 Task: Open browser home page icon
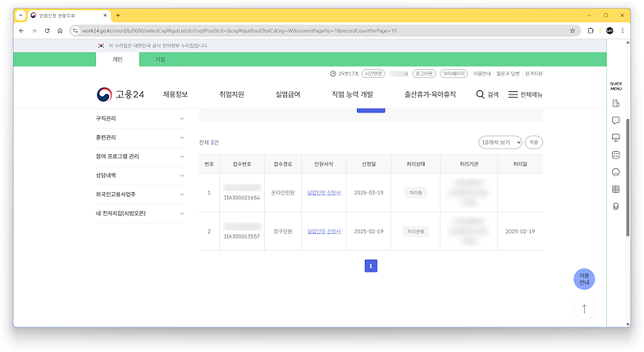click(60, 31)
